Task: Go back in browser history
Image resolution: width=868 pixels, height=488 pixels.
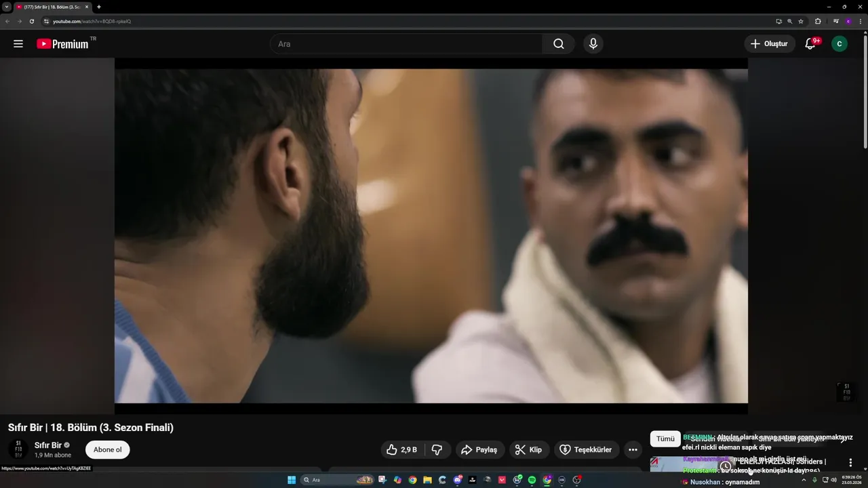Action: [7, 21]
